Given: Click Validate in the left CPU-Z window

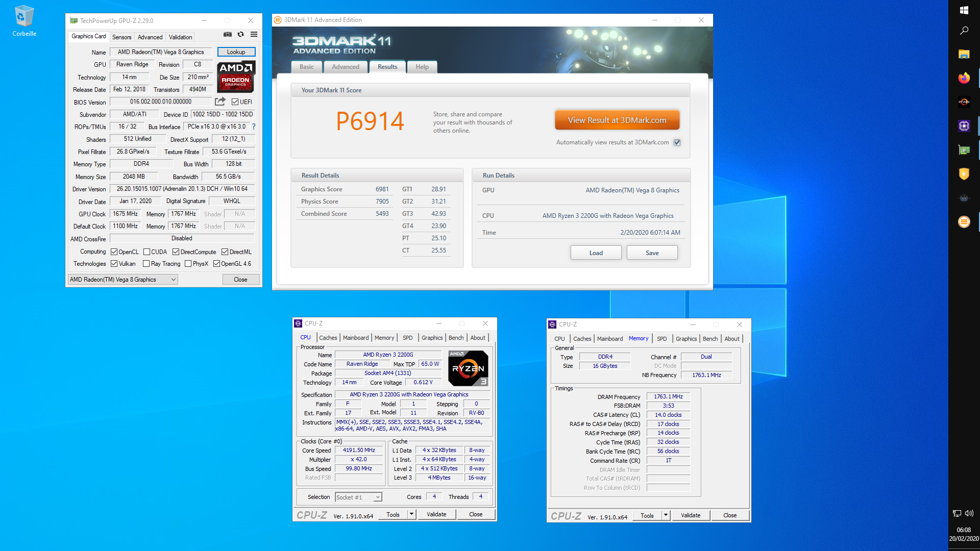Looking at the screenshot, I should [436, 514].
